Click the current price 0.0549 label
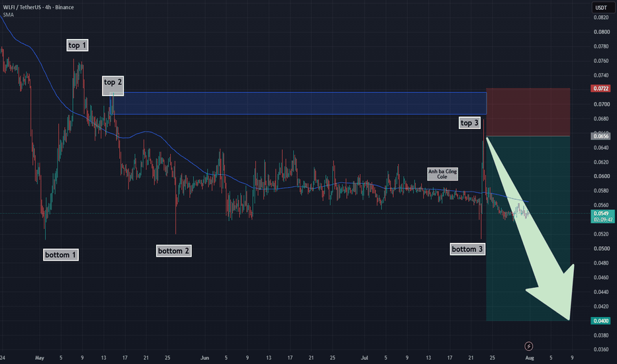 coord(602,216)
